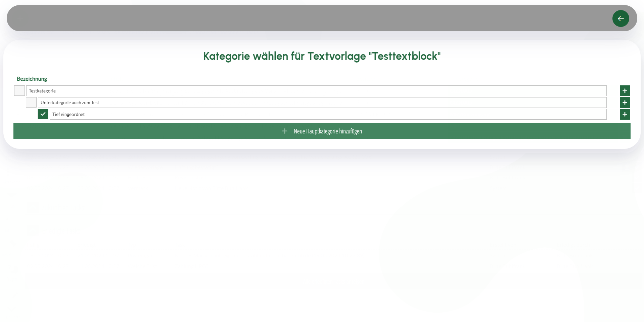This screenshot has width=644, height=322.
Task: Click plus icon for Unterkategorie auch zum Test
Action: [625, 103]
